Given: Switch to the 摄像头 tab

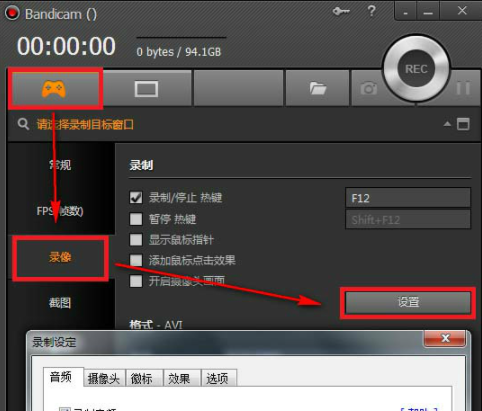Looking at the screenshot, I should (x=104, y=378).
